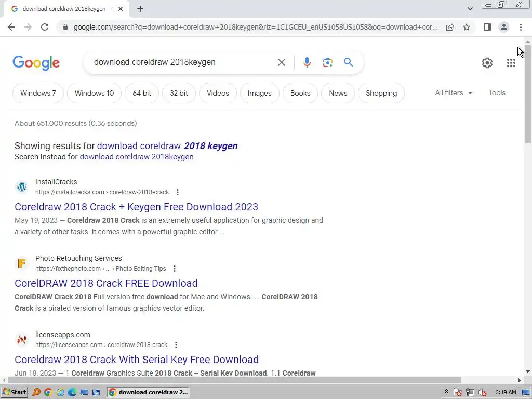The height and width of the screenshot is (399, 532).
Task: Click the horizontal scrollbar thumb
Action: 234,380
